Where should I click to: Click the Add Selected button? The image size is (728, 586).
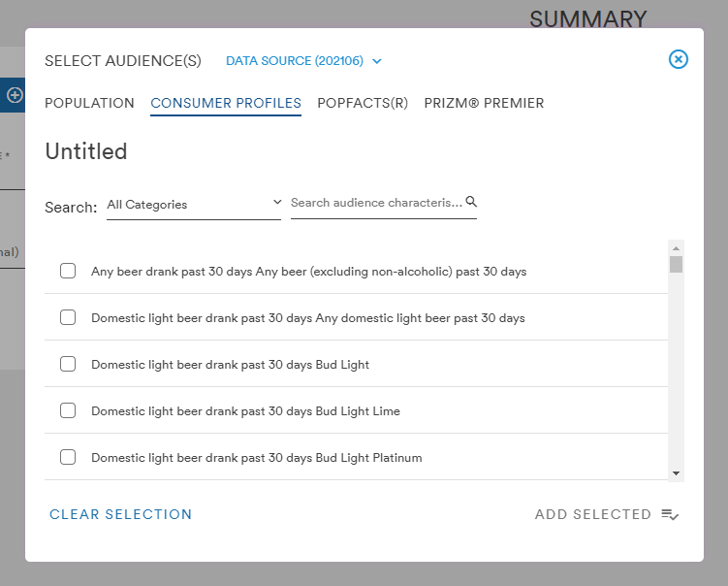click(607, 514)
